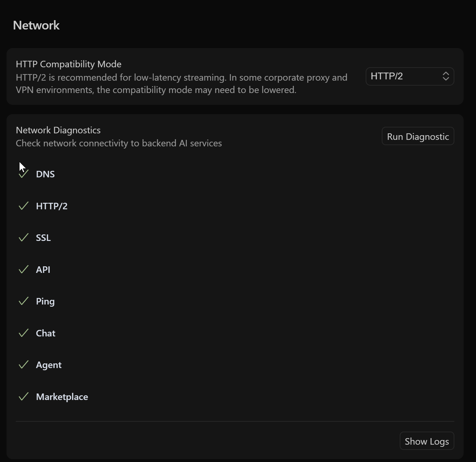The width and height of the screenshot is (476, 462).
Task: Click the API check mark icon
Action: pos(24,269)
